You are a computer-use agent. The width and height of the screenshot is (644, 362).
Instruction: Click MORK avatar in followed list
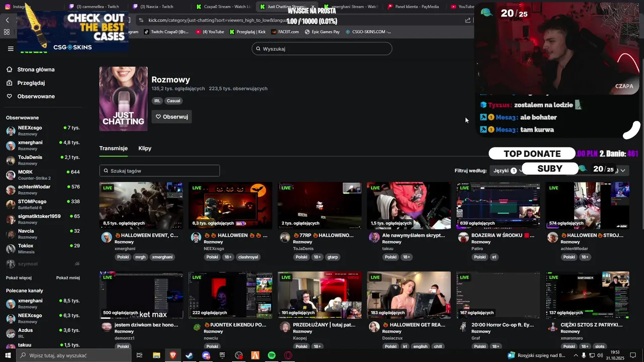click(x=11, y=175)
